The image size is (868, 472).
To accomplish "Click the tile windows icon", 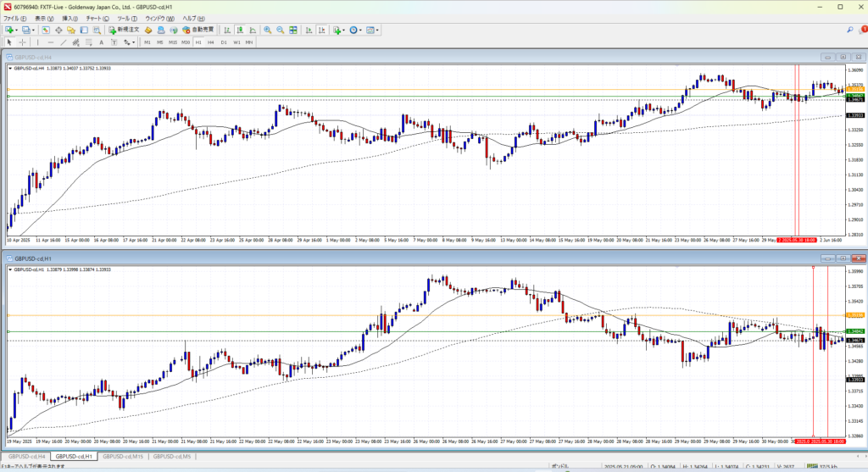I will click(x=293, y=30).
